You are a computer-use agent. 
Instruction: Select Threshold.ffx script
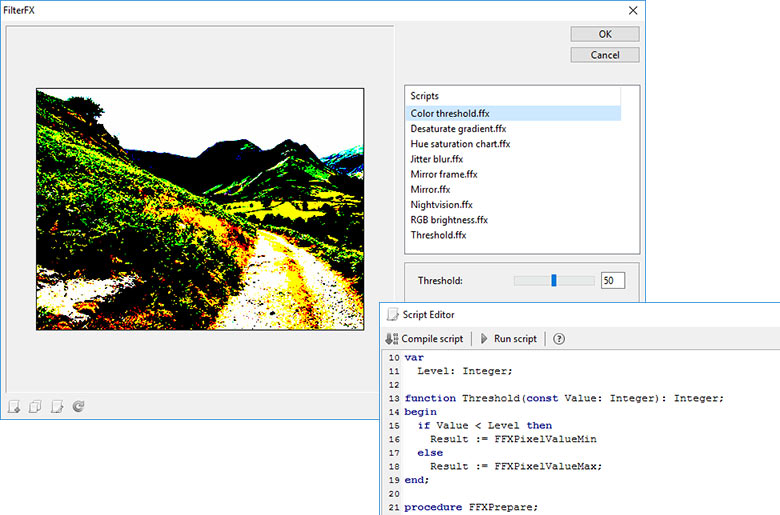pyautogui.click(x=513, y=235)
